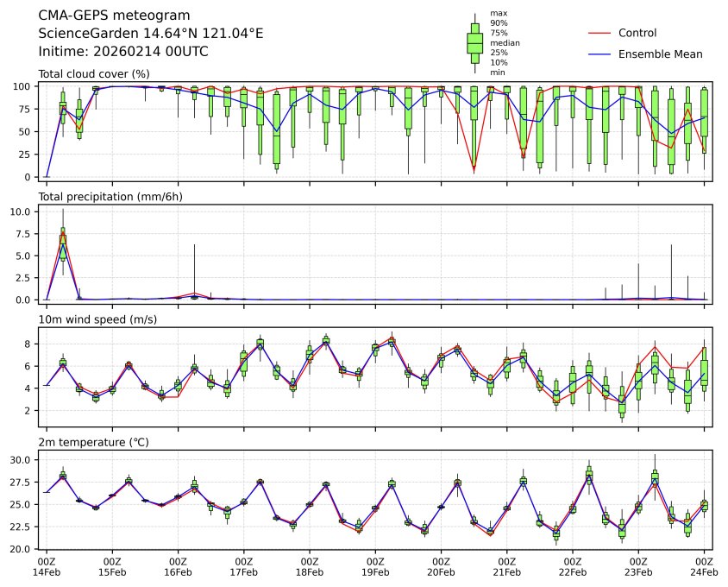Click the 00Z 19Feb time axis label
The width and height of the screenshot is (728, 587).
click(x=375, y=565)
